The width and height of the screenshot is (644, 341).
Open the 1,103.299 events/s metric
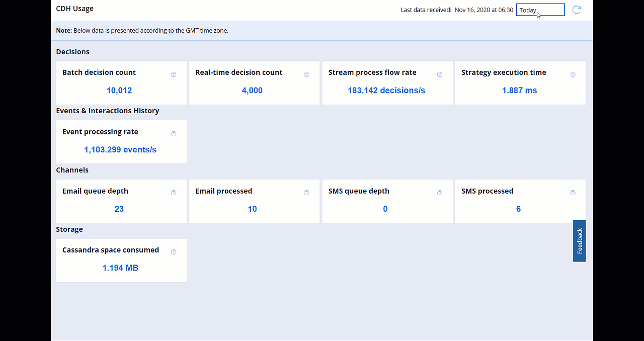pyautogui.click(x=120, y=150)
